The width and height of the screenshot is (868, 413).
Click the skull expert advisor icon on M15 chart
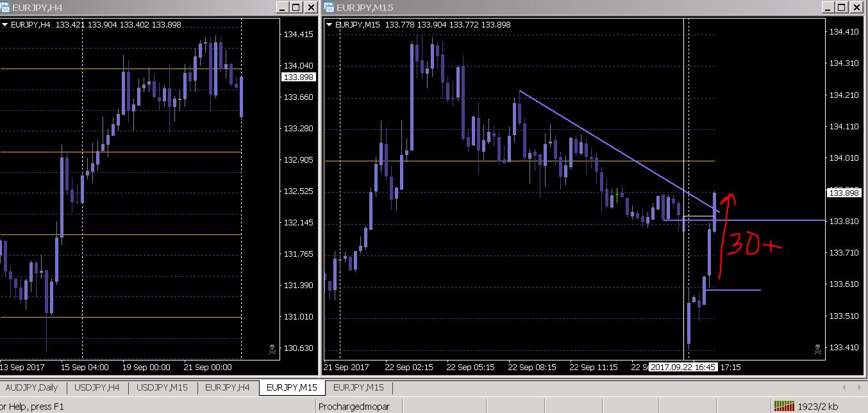point(818,349)
